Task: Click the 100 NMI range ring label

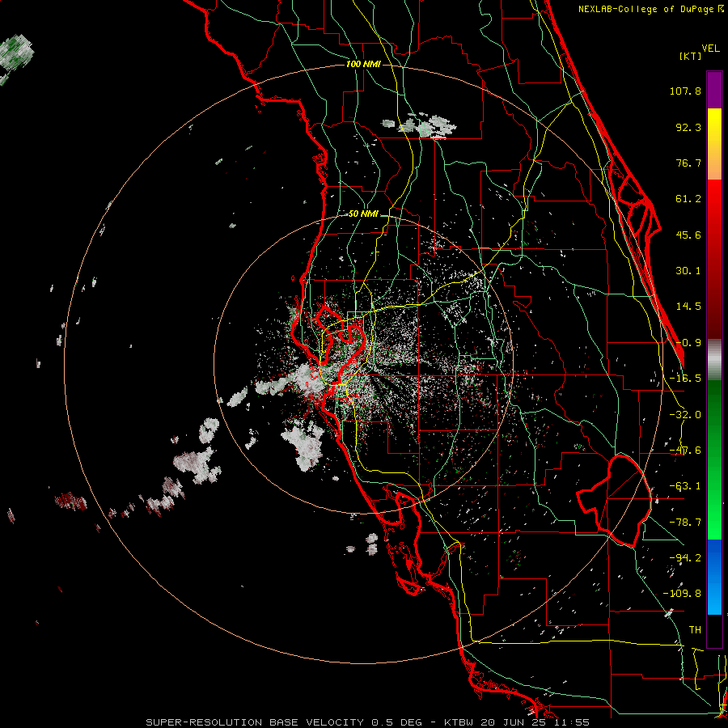Action: click(363, 64)
